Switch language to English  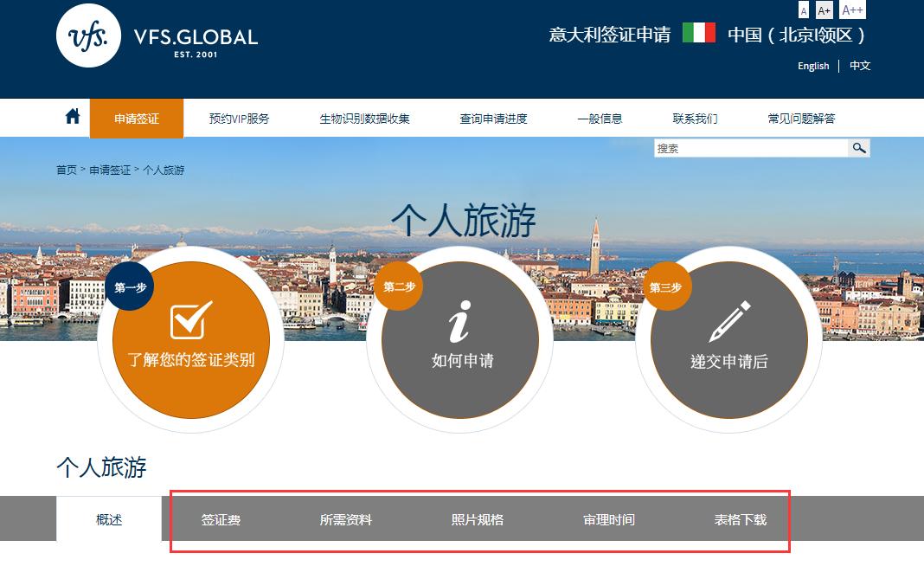[x=812, y=66]
